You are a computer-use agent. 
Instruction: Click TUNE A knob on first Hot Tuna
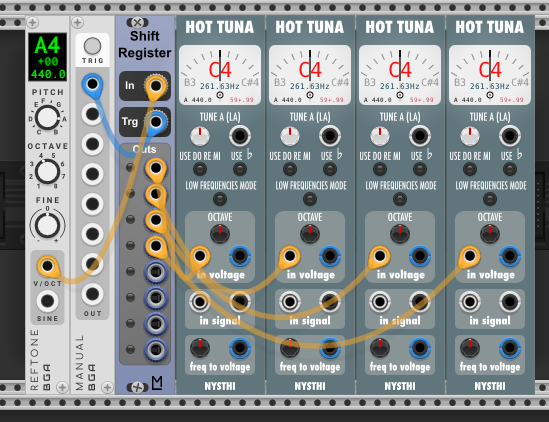tap(200, 136)
